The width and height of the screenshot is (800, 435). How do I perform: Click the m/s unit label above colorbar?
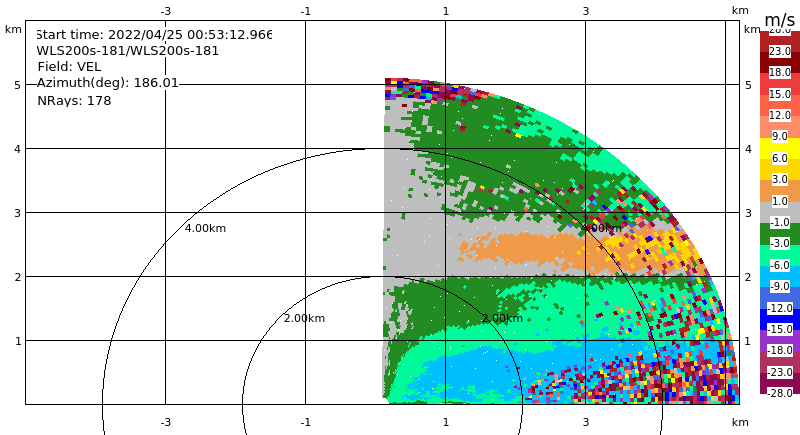point(780,20)
